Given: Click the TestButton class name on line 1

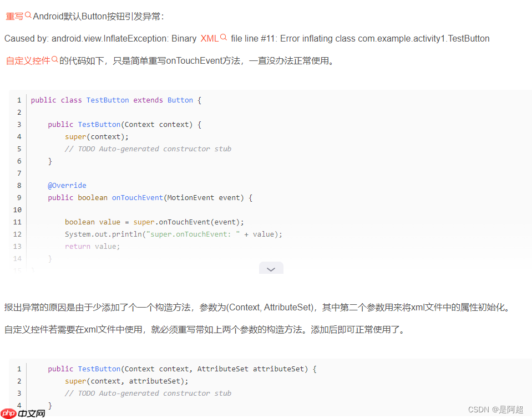Looking at the screenshot, I should point(107,100).
